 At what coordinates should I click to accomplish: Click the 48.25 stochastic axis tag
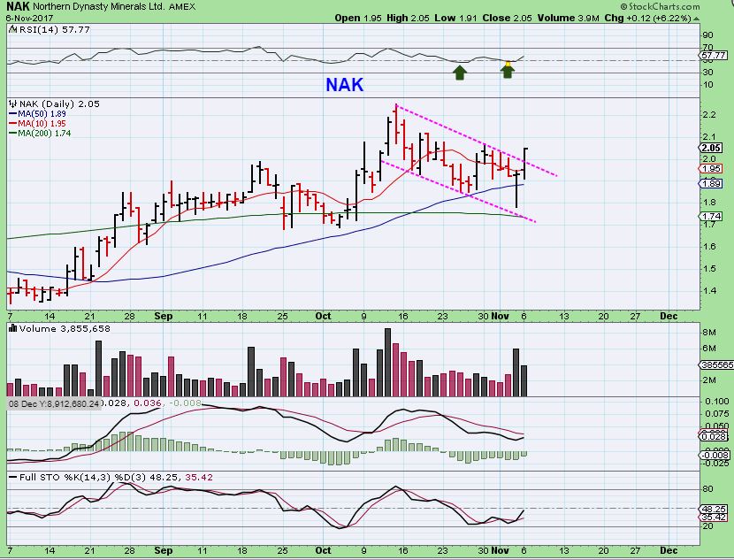coord(715,509)
